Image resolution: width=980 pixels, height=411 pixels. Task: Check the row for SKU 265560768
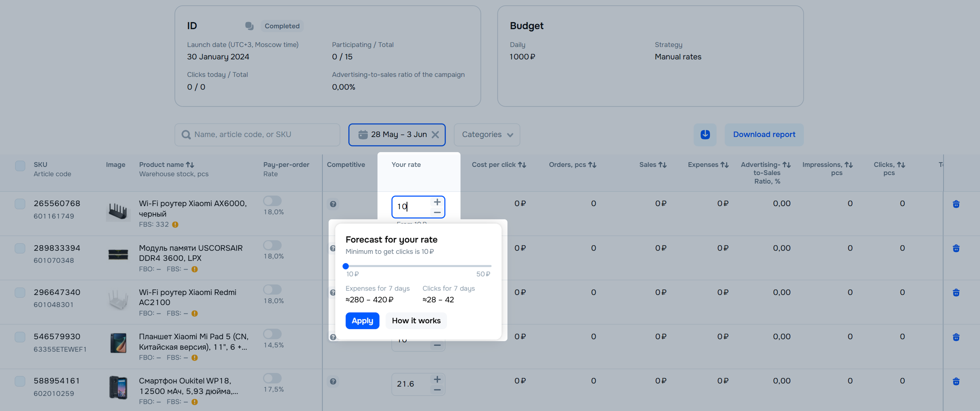click(20, 204)
